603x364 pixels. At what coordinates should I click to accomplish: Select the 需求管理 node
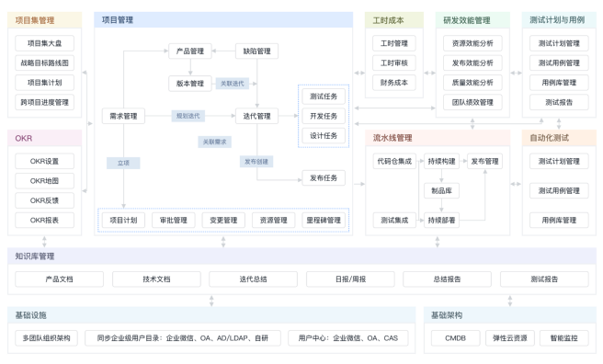pyautogui.click(x=123, y=116)
